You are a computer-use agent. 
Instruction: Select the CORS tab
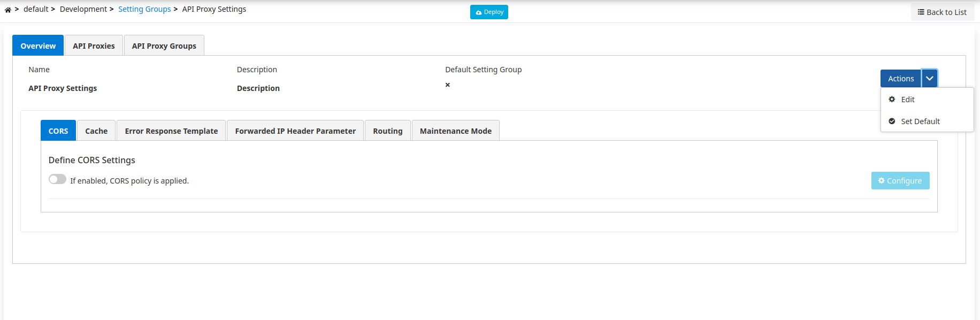coord(58,131)
